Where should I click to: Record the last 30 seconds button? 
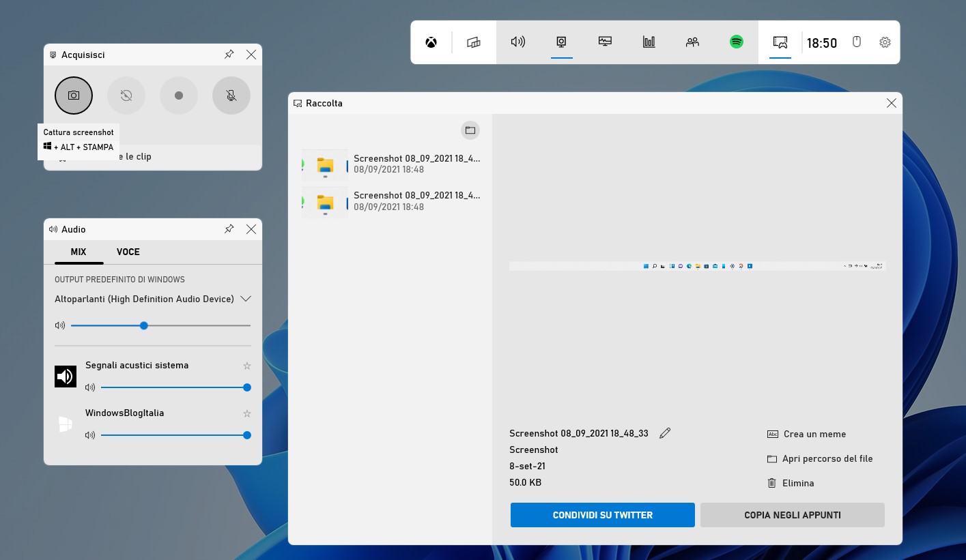pos(126,95)
